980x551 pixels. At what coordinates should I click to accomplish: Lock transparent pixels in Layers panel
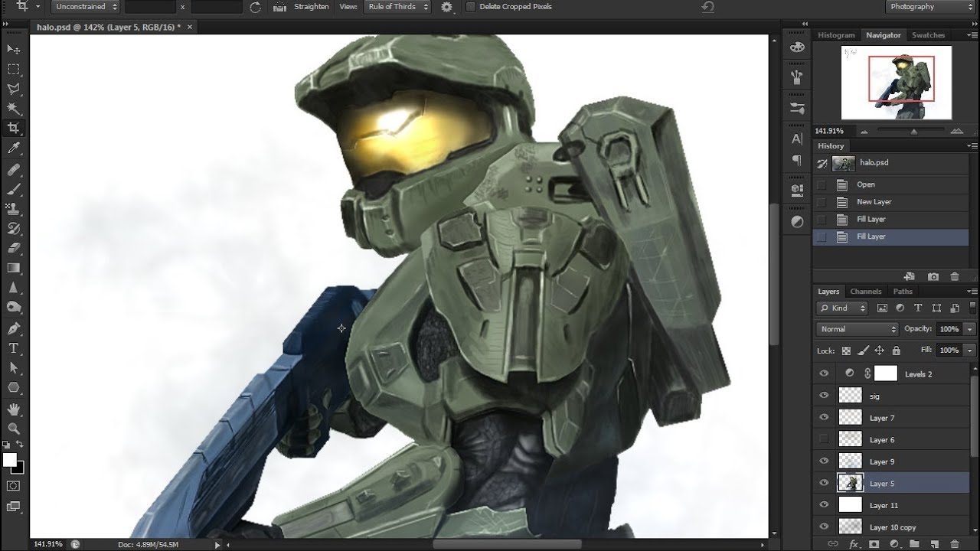click(x=846, y=350)
